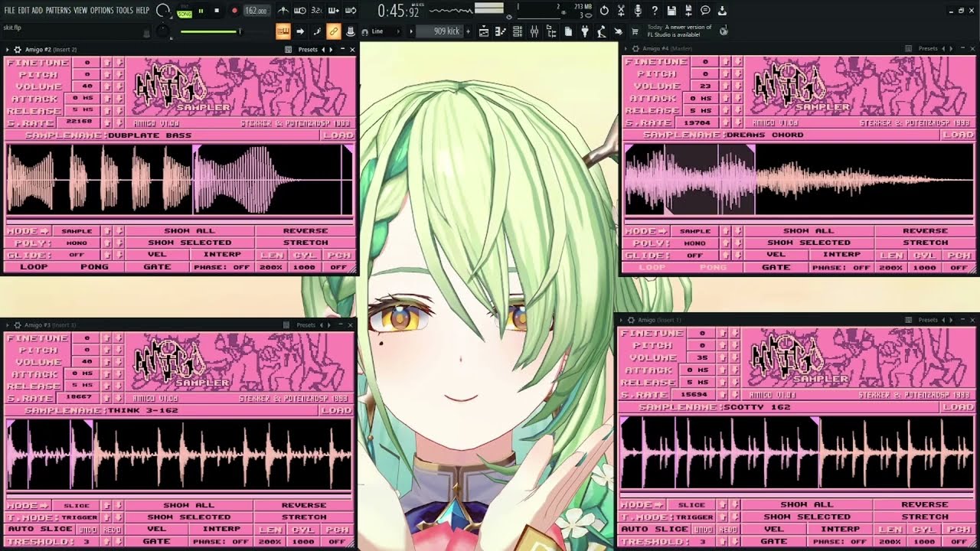
Task: Toggle the metronome icon
Action: click(283, 11)
